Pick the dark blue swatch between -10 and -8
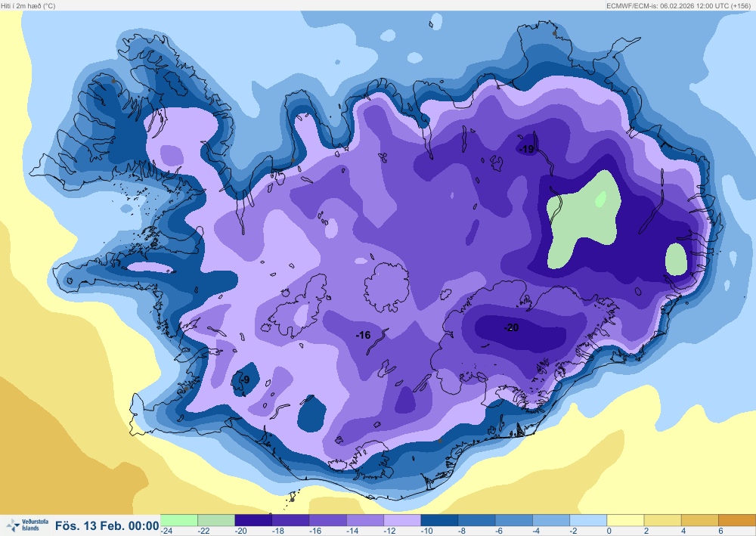The image size is (756, 536). [439, 520]
